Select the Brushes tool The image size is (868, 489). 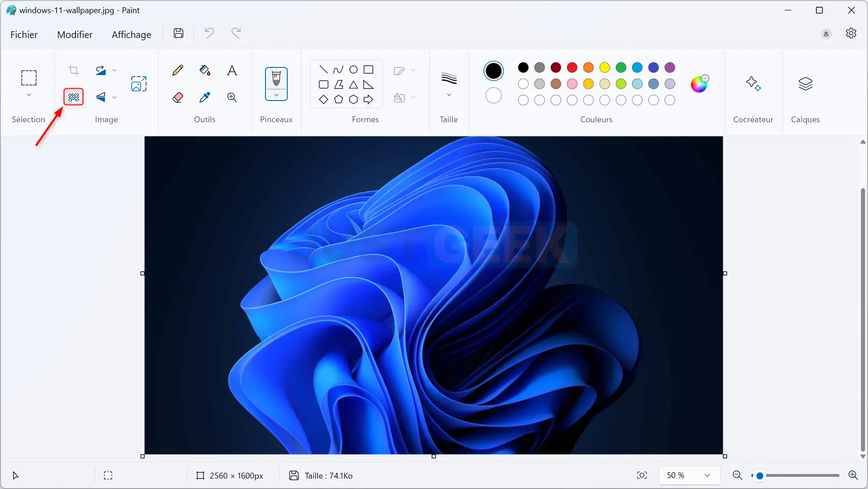pyautogui.click(x=276, y=79)
